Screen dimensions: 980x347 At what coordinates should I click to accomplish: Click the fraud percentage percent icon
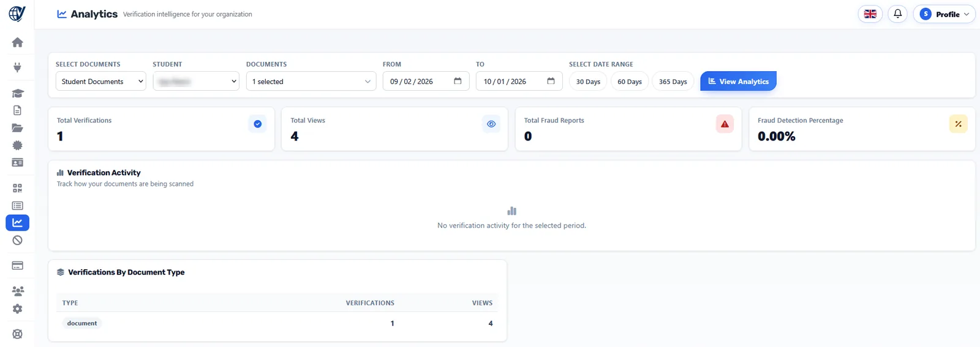pos(958,124)
